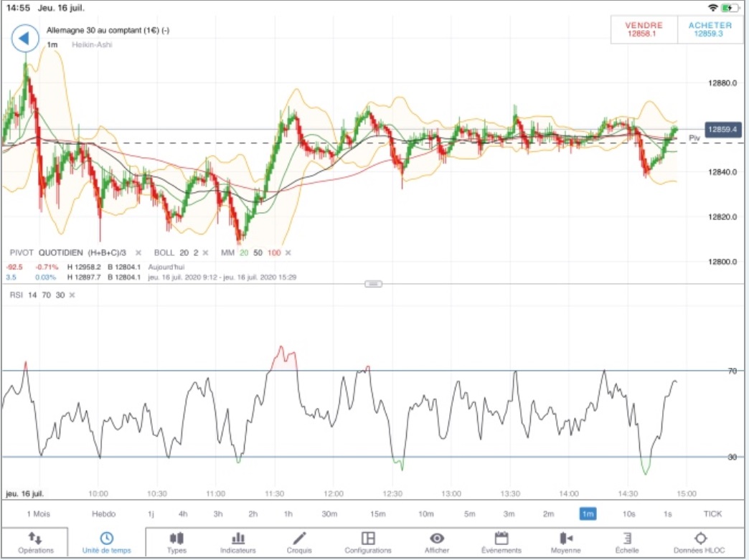Select the 5m timeframe
The image size is (749, 560).
pyautogui.click(x=469, y=513)
